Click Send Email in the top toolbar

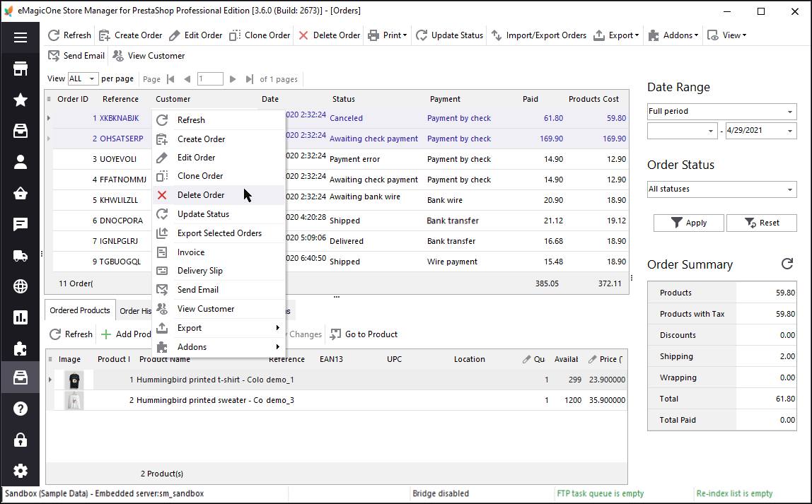76,55
